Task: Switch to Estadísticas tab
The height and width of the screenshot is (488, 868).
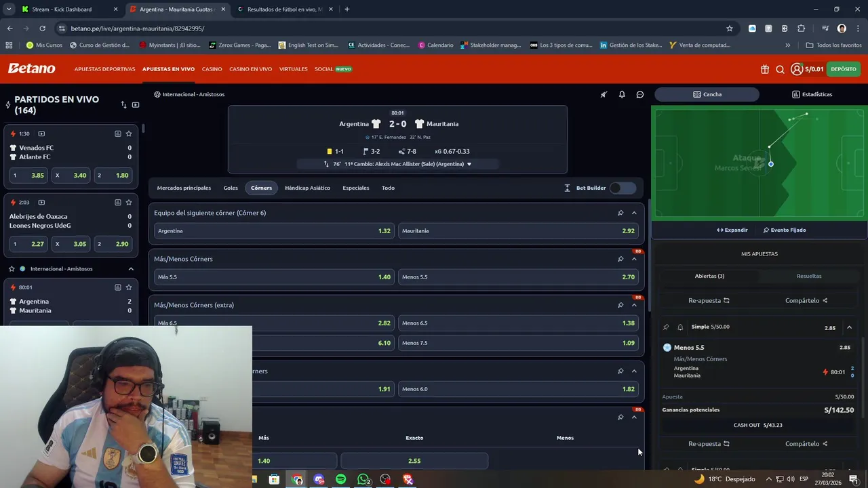Action: (x=812, y=94)
